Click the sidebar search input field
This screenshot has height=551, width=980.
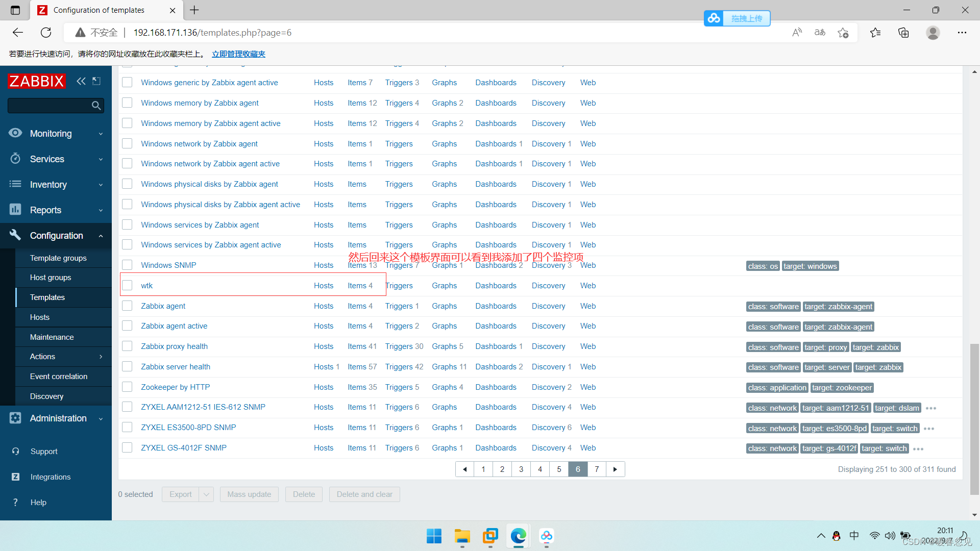coord(48,106)
